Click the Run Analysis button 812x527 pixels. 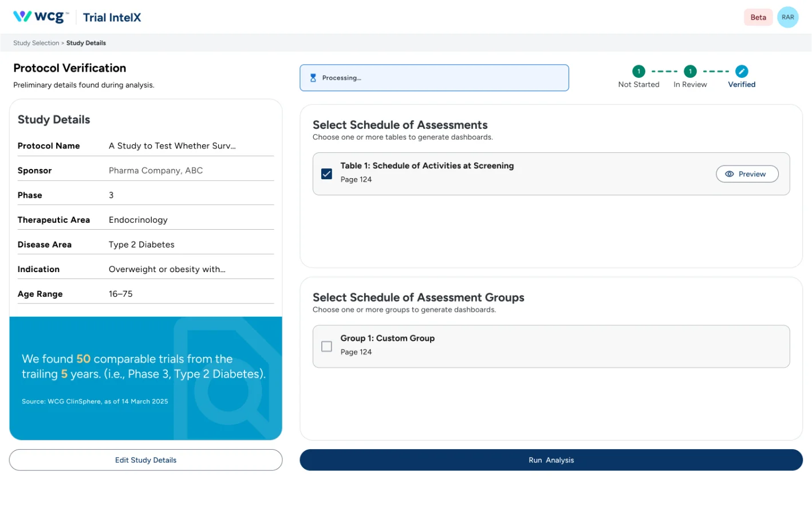click(x=551, y=460)
